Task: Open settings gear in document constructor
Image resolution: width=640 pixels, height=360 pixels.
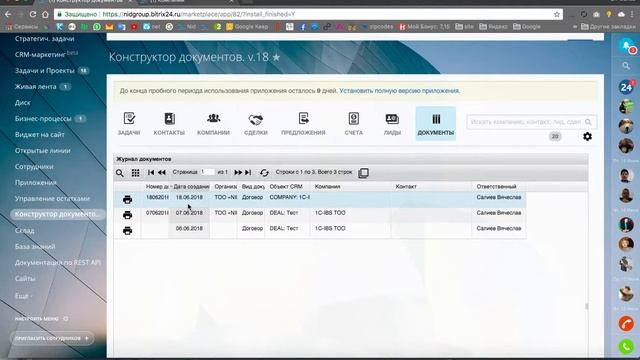Action: click(x=587, y=136)
